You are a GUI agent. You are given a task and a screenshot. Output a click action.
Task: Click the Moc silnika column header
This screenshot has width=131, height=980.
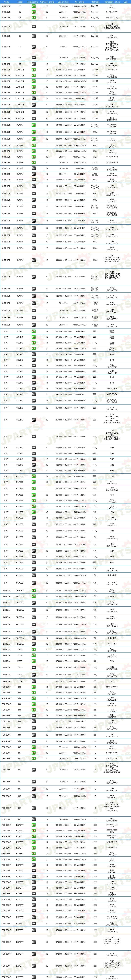[x=80, y=2]
